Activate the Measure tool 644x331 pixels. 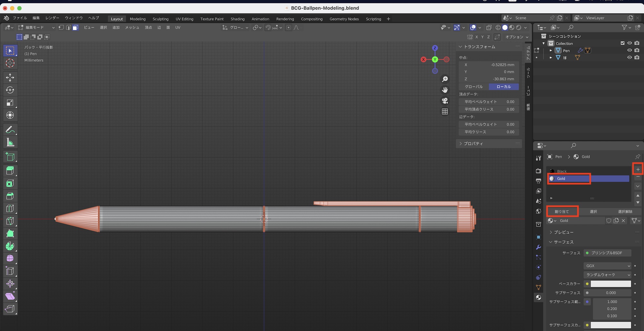10,143
